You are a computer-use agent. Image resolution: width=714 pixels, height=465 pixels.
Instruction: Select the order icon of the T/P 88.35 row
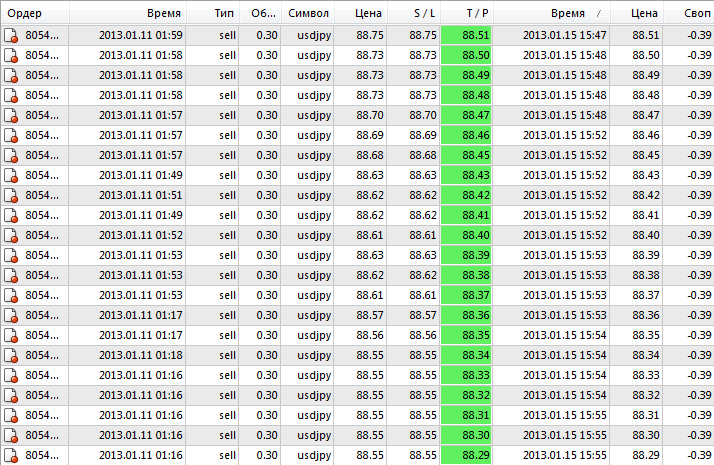click(x=11, y=336)
